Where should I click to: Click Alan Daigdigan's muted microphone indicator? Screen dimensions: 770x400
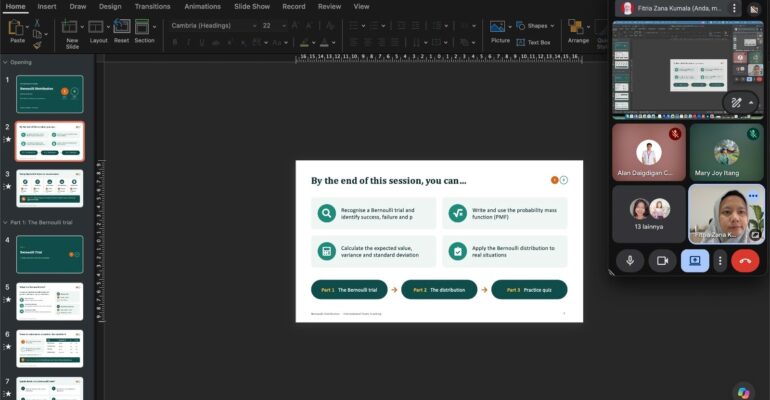tap(675, 133)
